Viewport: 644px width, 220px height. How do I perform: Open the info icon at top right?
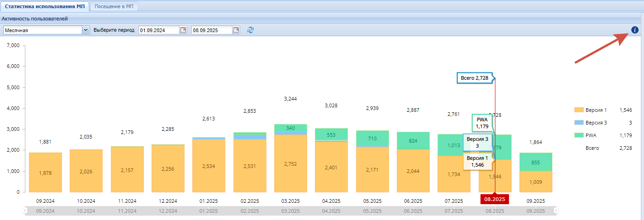[635, 30]
